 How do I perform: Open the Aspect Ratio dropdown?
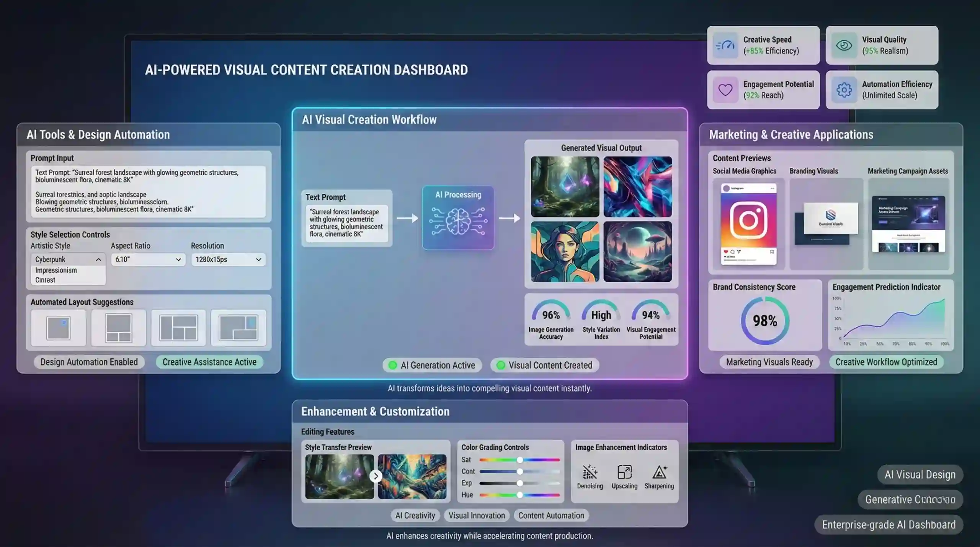coord(148,260)
